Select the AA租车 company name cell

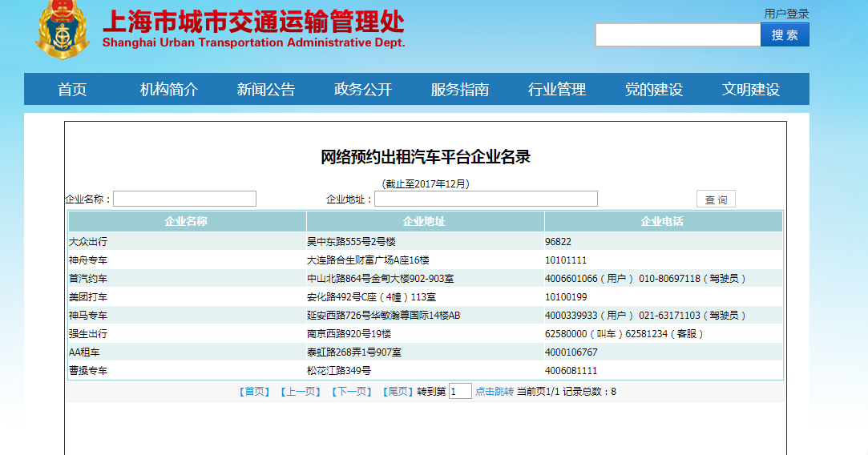point(84,352)
